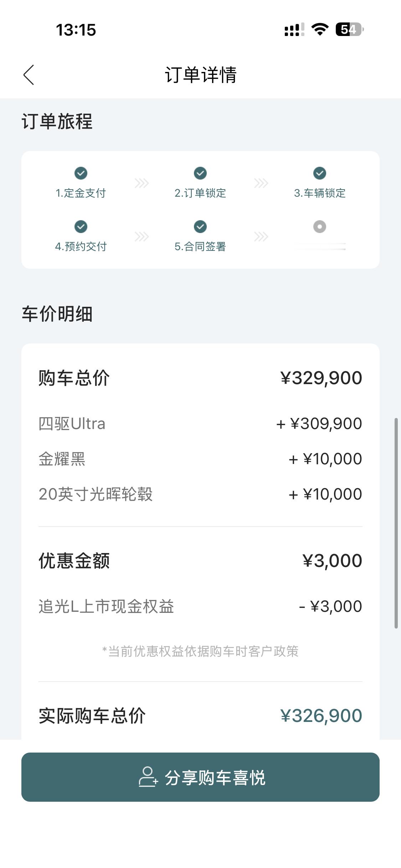
Task: Tap the battery indicator icon
Action: click(349, 29)
